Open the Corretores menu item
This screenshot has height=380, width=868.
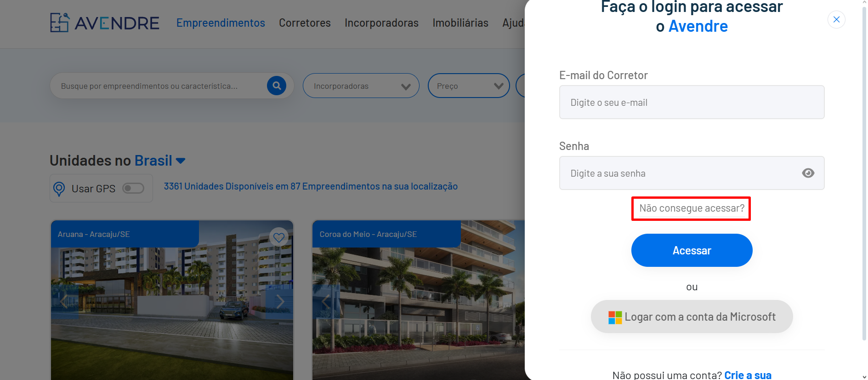coord(305,23)
